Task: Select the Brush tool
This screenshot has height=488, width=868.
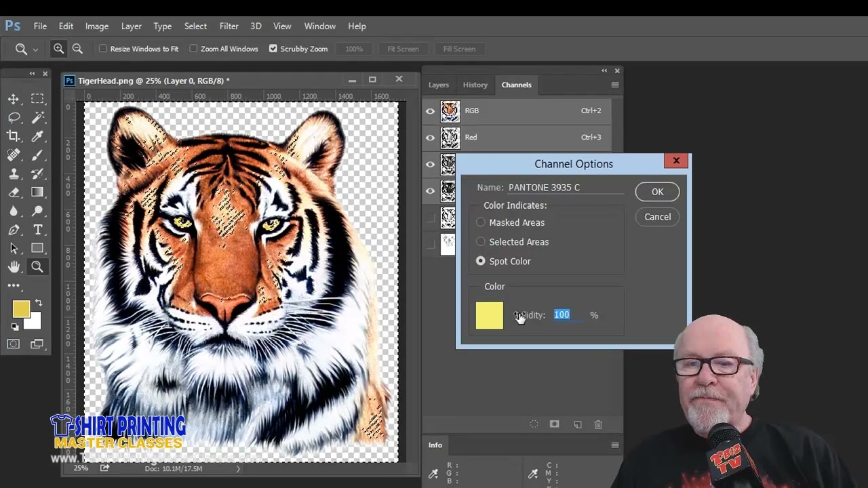Action: click(37, 155)
